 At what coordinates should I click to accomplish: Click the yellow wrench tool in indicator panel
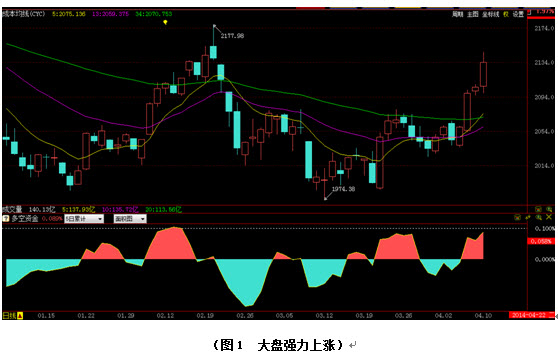pos(528,217)
